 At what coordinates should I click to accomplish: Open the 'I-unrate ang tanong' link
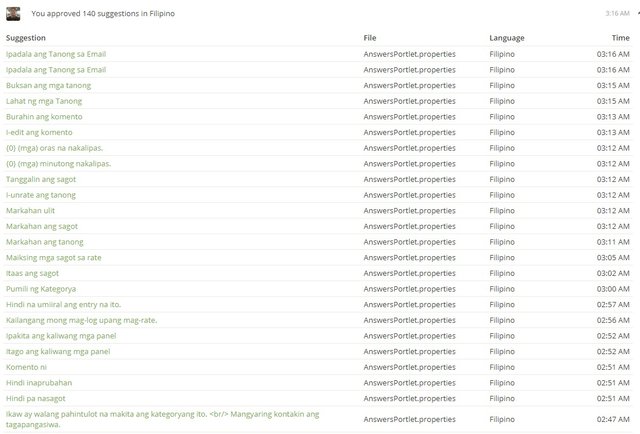click(41, 195)
